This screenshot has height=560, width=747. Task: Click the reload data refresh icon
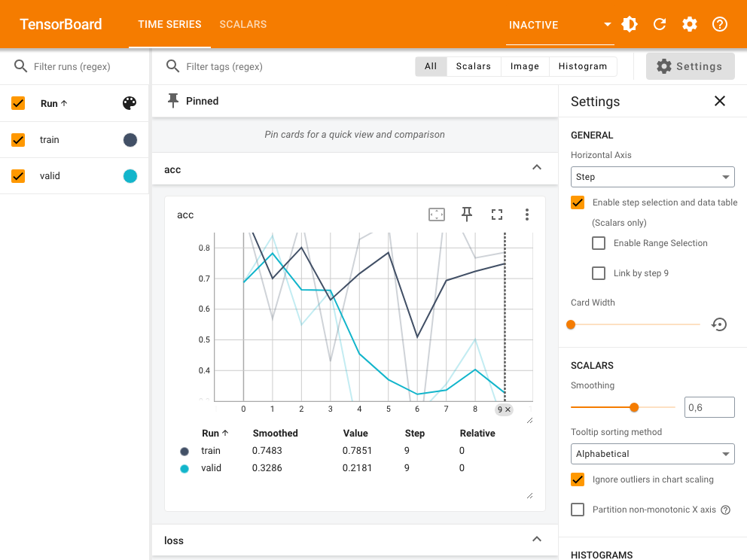[660, 25]
